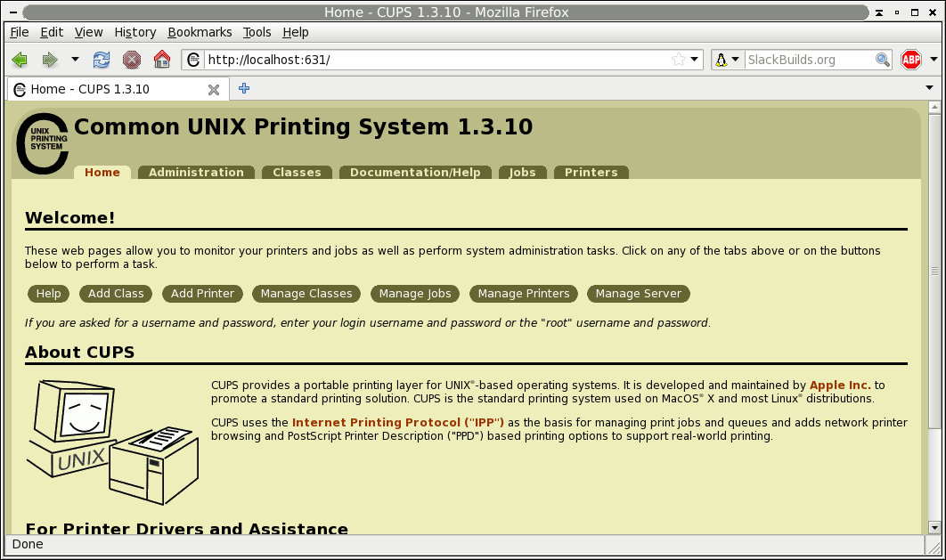This screenshot has height=560, width=946.
Task: Click the vertical scrollbar thumb
Action: (x=934, y=271)
